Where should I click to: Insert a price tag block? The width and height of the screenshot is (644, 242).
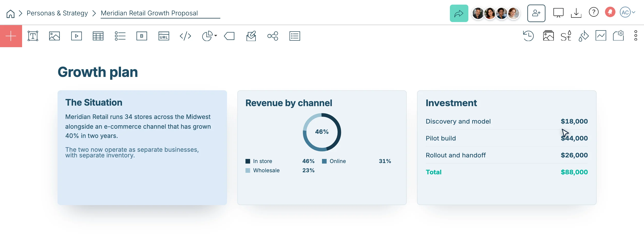[x=229, y=36]
